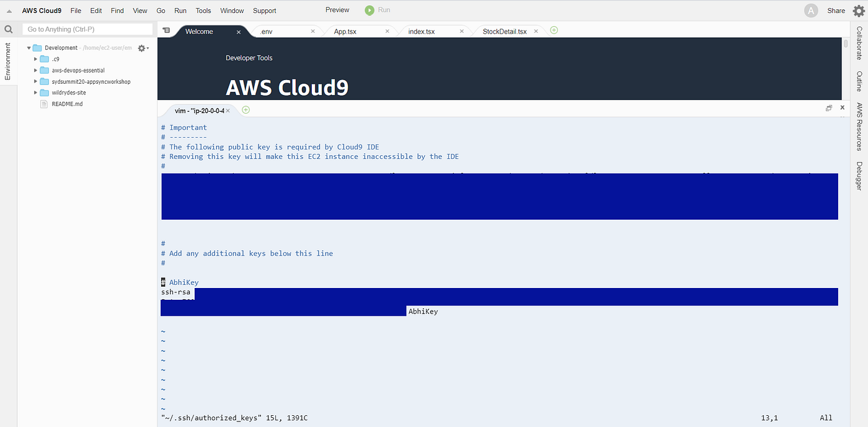Click the Preview button
Image resolution: width=868 pixels, height=427 pixels.
tap(337, 10)
